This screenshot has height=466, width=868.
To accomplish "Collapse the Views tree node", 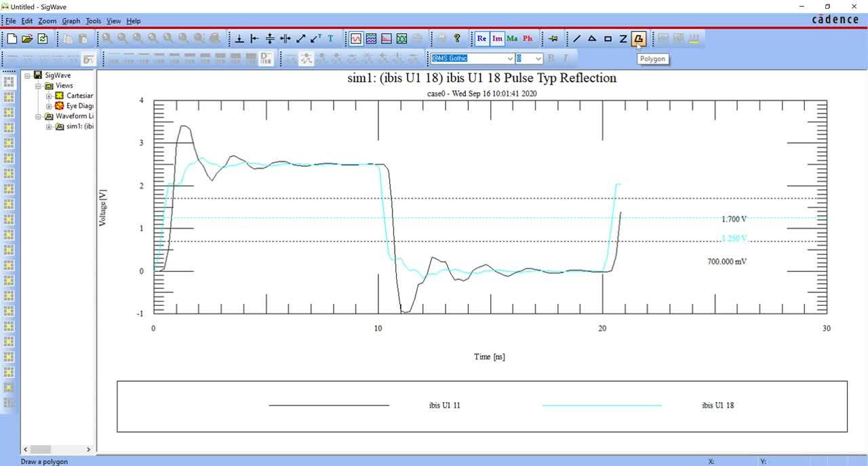I will pos(38,86).
